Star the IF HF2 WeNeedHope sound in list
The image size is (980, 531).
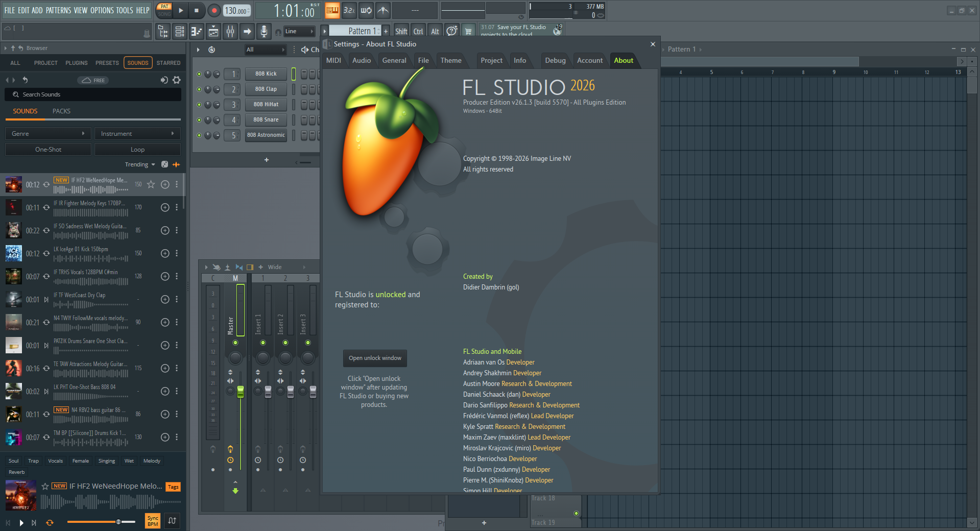[151, 184]
